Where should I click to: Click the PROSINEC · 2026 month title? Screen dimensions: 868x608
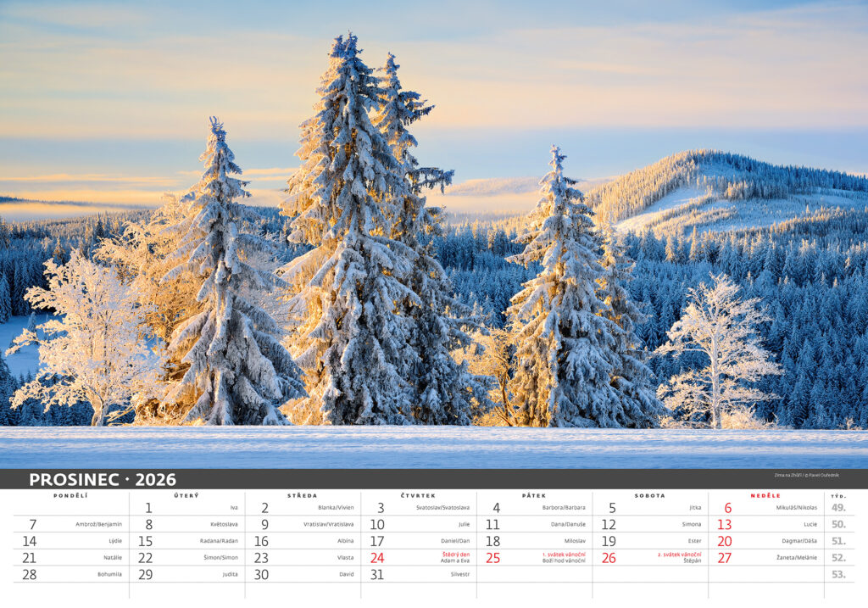point(103,480)
